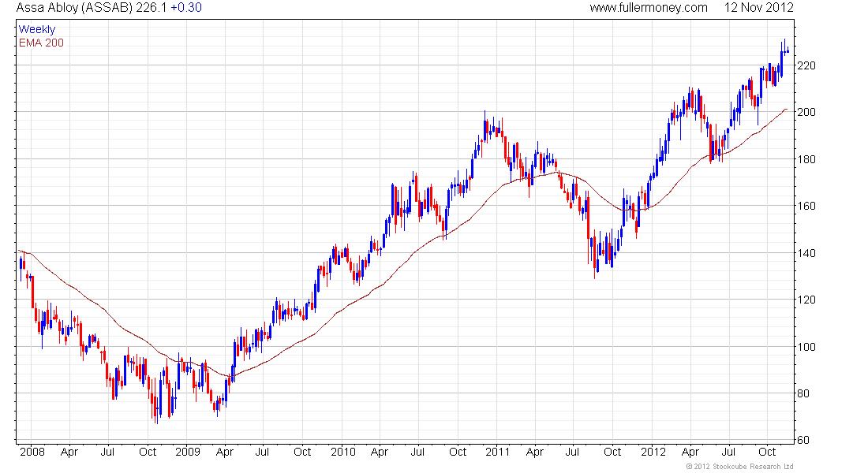868x473 pixels.
Task: Click the 2008 year axis label
Action: click(x=32, y=452)
